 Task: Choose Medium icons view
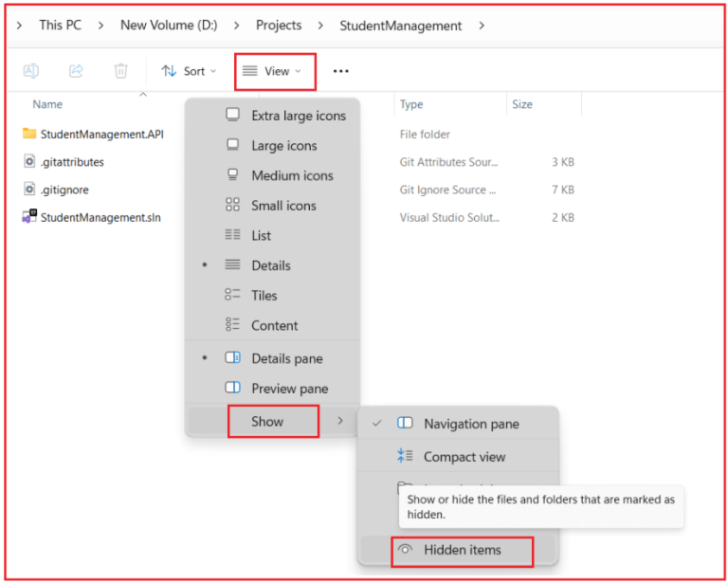[273, 175]
